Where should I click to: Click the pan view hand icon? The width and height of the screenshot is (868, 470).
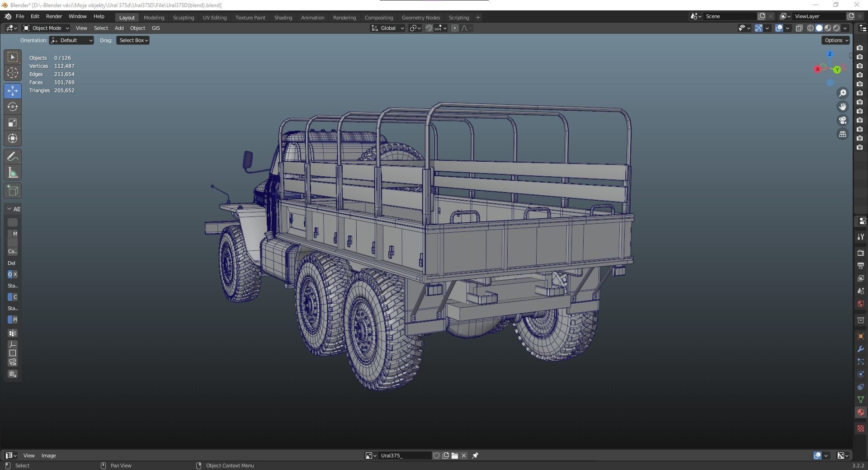843,107
